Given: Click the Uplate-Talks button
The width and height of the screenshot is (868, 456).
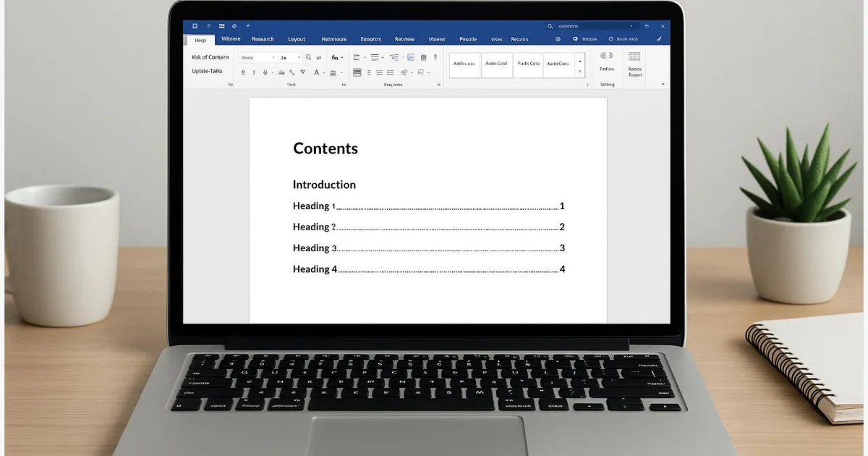Looking at the screenshot, I should click(x=208, y=71).
